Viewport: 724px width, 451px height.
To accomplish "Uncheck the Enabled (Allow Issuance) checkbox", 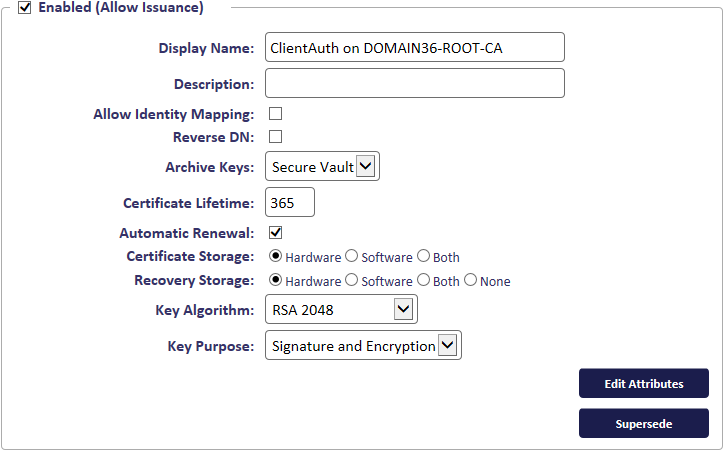I will coord(24,8).
